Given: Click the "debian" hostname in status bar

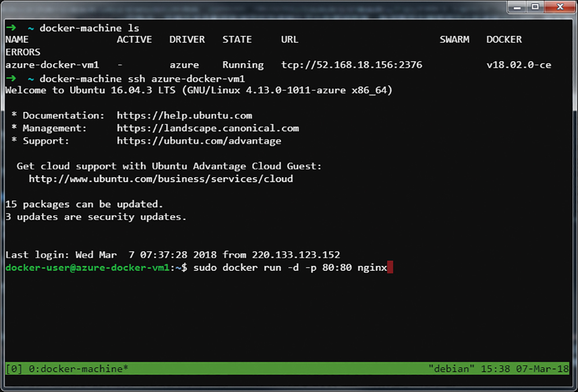Looking at the screenshot, I should [448, 368].
